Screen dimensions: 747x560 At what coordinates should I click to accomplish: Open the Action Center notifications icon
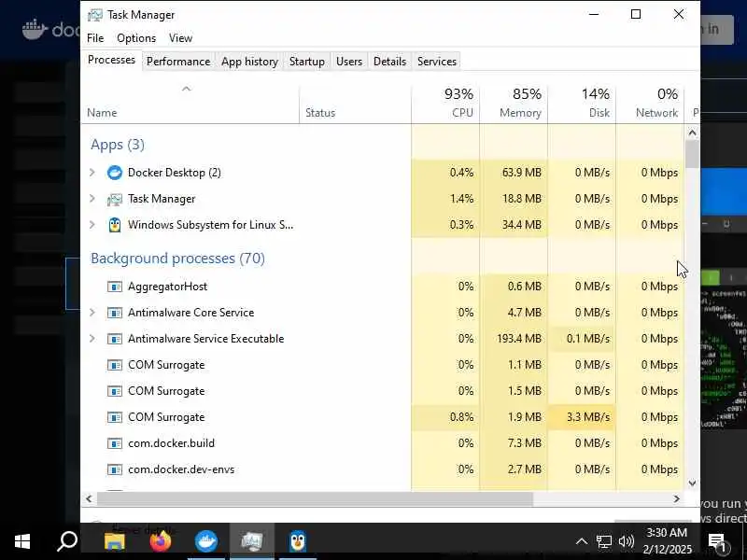click(x=717, y=541)
